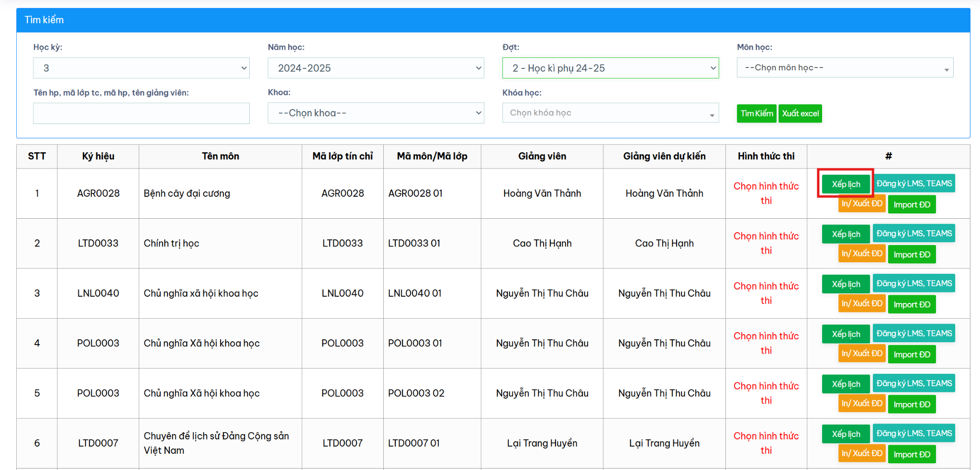
Task: Click In/Xuất ĐD for POL0003 02
Action: 862,403
